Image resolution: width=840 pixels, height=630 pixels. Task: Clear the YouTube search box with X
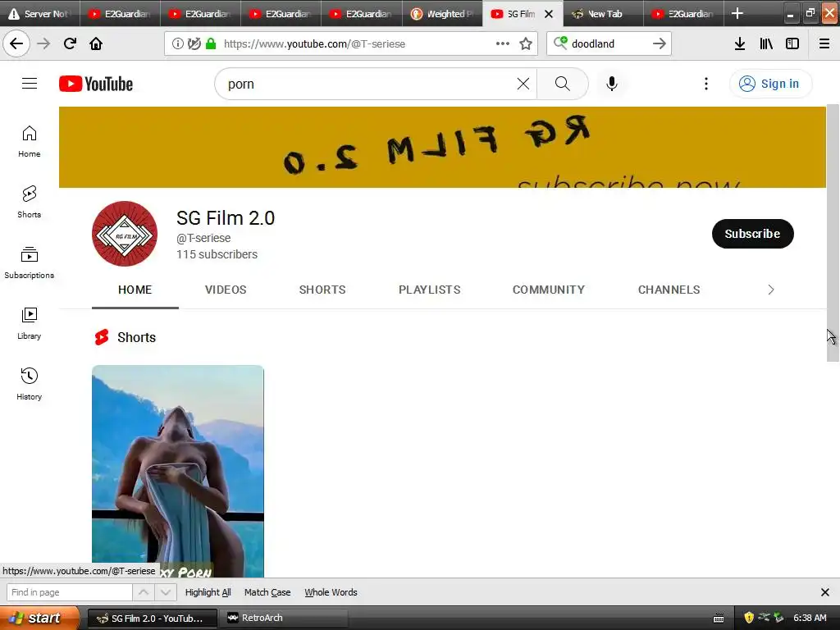click(x=523, y=84)
